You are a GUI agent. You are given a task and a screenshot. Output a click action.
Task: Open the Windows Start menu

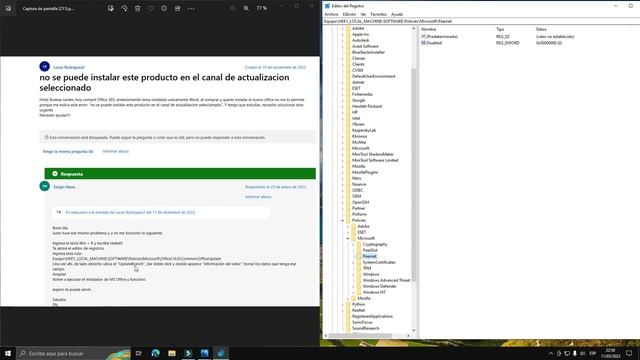[x=8, y=353]
